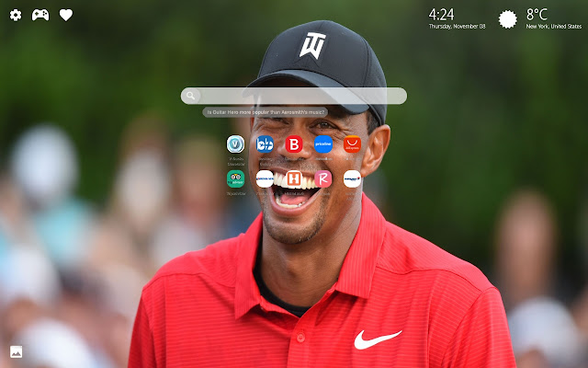Open the white round shortcut beside TripAdvisor
This screenshot has width=588, height=368.
(x=265, y=178)
